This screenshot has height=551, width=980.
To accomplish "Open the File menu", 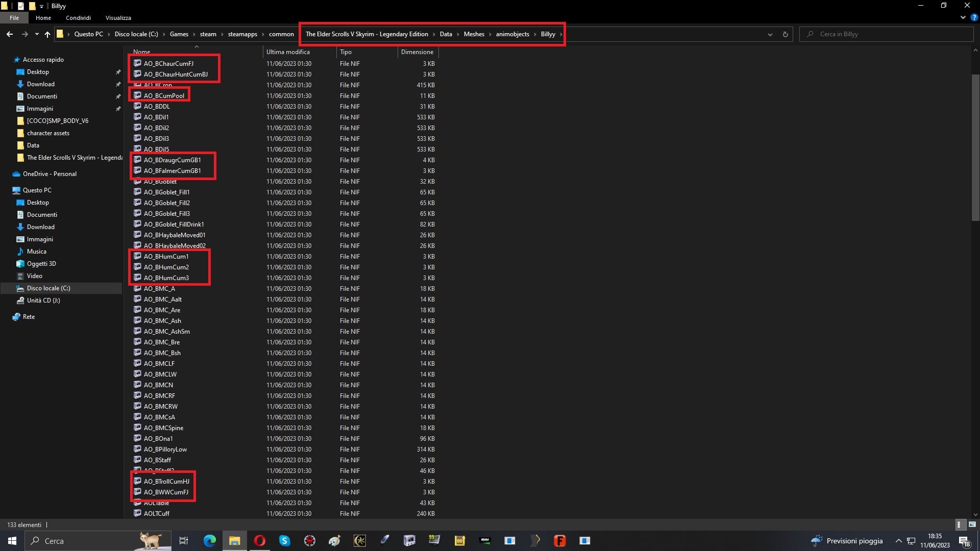I will point(14,17).
